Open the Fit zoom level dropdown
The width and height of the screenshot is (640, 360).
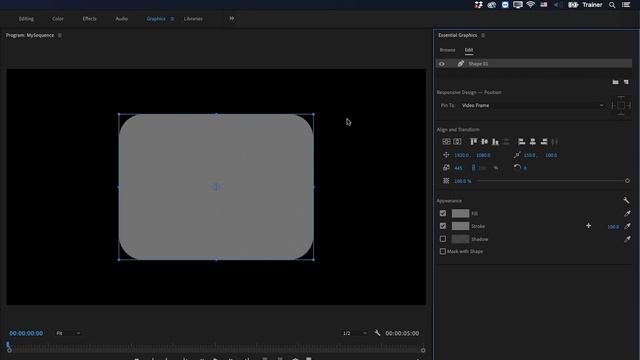[68, 333]
